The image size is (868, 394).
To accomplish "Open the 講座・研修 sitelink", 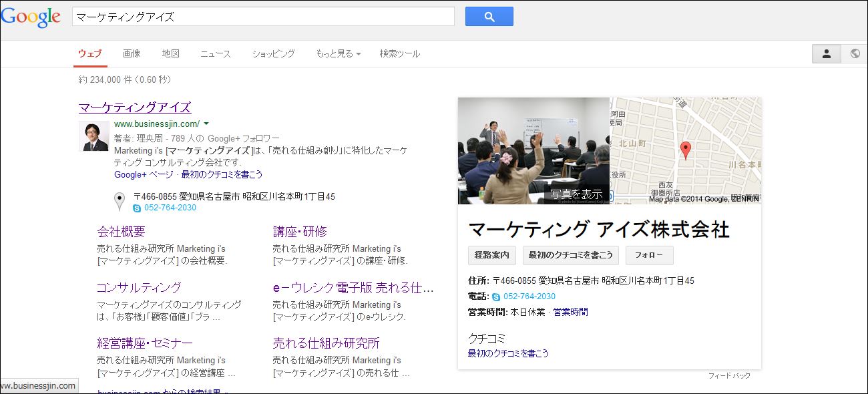I will [300, 232].
